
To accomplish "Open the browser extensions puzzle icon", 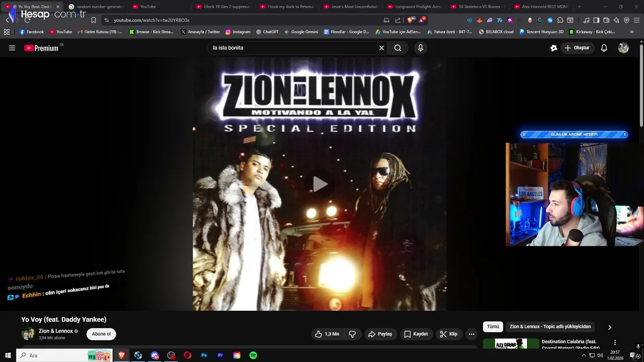I will 560,20.
